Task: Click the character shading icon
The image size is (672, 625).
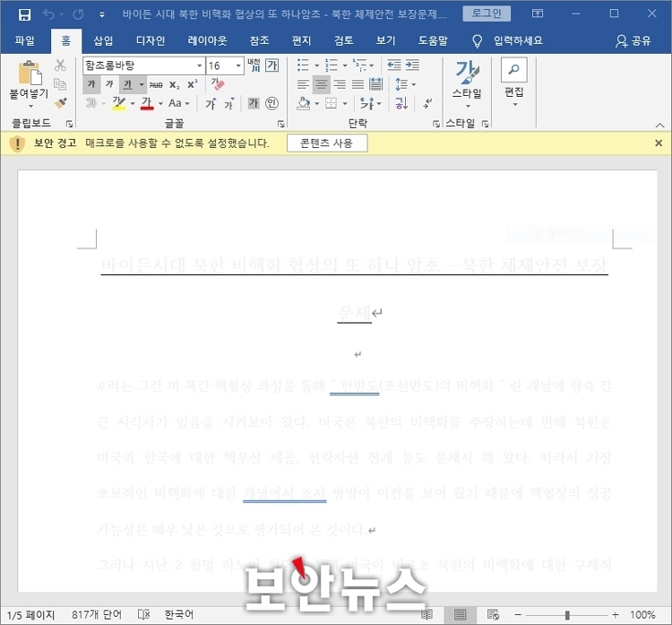Action: coord(254,103)
